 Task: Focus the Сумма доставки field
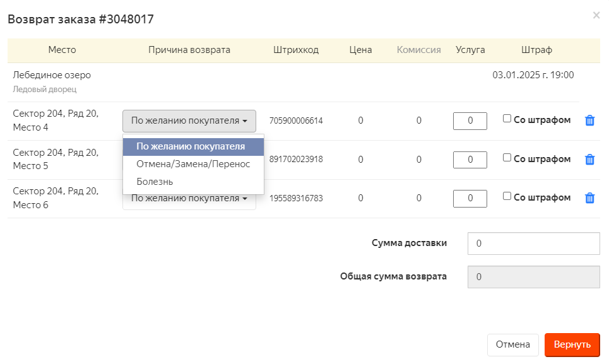point(534,244)
